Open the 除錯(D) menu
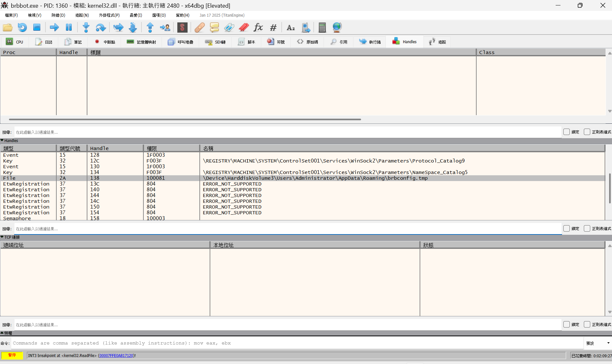 coord(58,15)
